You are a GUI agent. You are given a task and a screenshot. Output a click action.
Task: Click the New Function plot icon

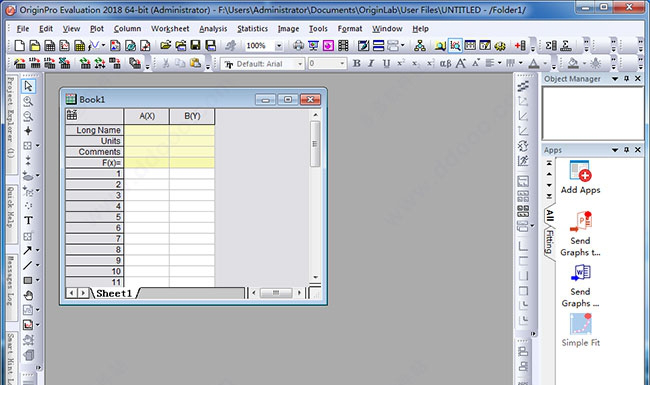pyautogui.click(x=94, y=46)
